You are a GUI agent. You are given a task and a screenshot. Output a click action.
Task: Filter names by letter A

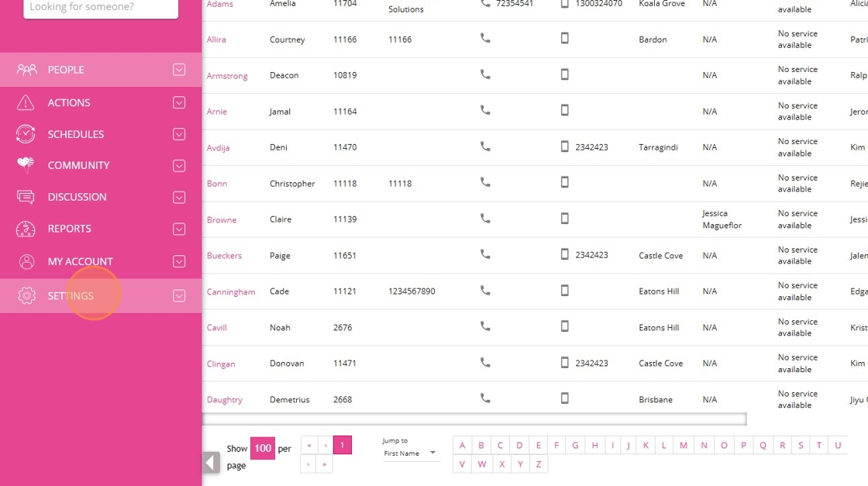(x=462, y=445)
